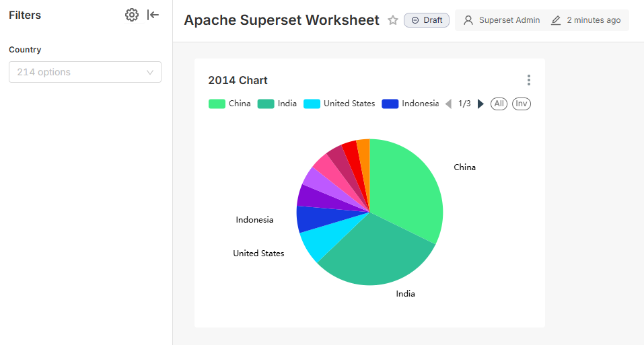Screen dimensions: 644x345
Task: Collapse the Filters panel arrow icon
Action: (153, 15)
